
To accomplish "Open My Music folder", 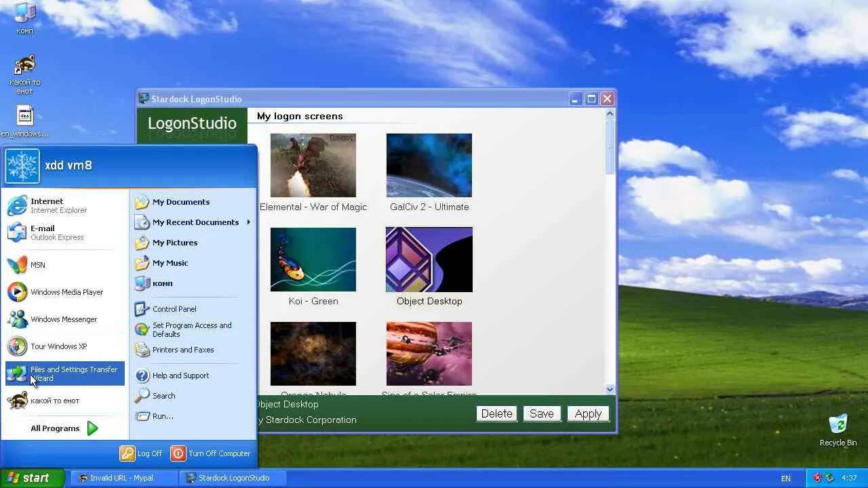I will (x=193, y=263).
